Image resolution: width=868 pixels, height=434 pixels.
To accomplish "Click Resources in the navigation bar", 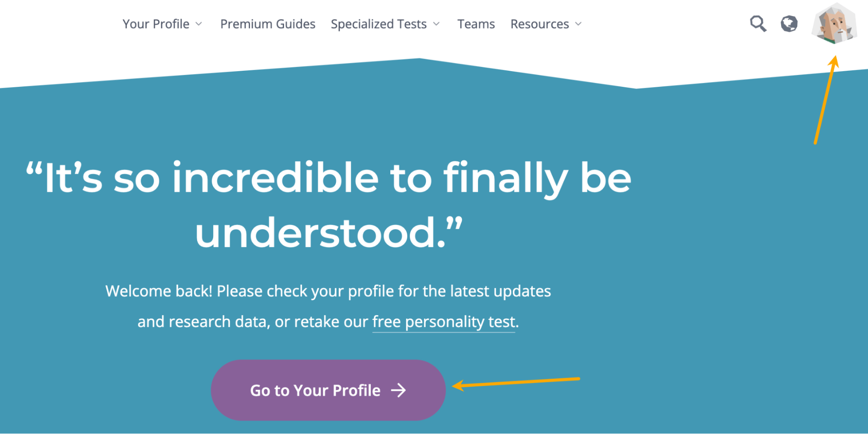I will [x=540, y=24].
